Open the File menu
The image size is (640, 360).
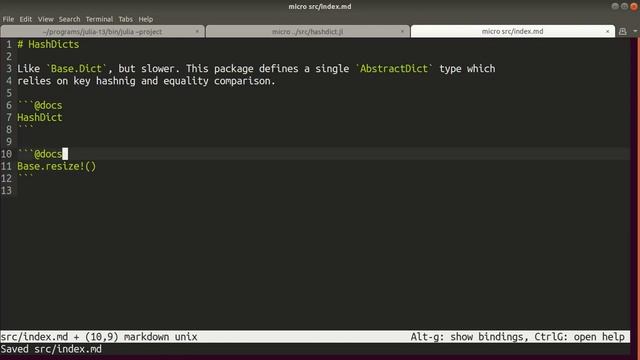coord(8,19)
